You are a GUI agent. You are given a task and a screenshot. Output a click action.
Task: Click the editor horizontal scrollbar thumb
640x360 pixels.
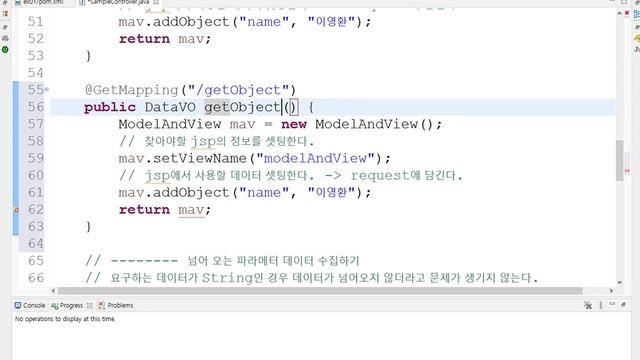point(320,291)
